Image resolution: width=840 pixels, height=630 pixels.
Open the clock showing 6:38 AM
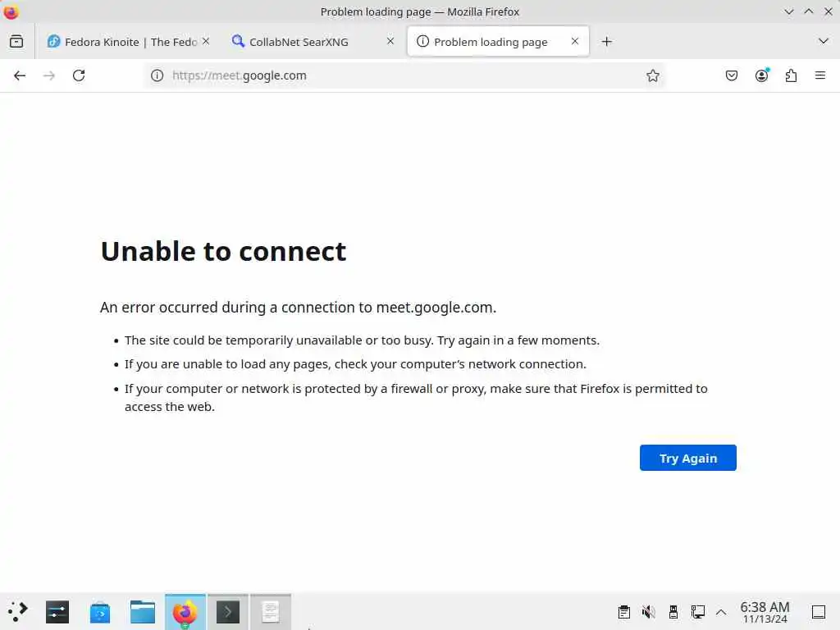(x=765, y=612)
